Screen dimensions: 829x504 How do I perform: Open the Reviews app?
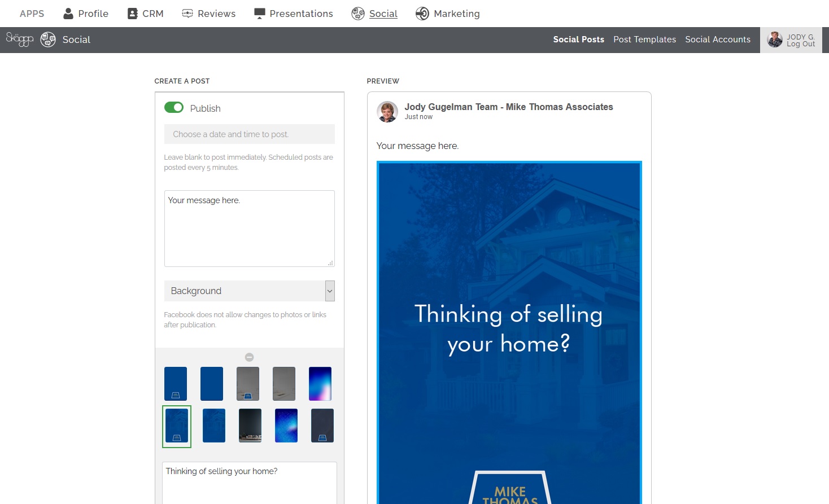209,14
